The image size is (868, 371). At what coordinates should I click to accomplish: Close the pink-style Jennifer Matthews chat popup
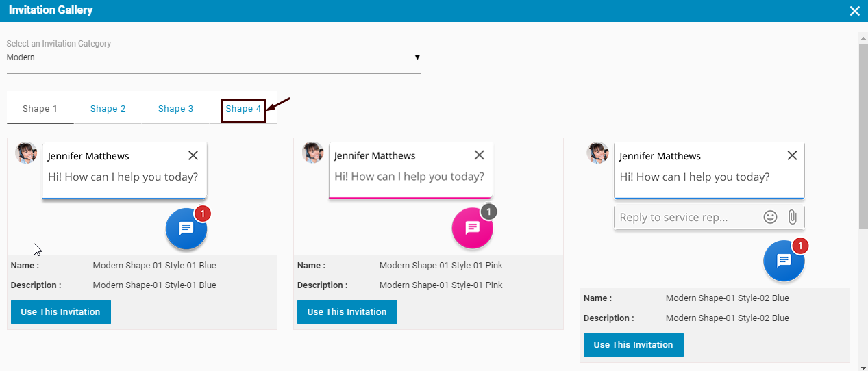click(x=480, y=155)
